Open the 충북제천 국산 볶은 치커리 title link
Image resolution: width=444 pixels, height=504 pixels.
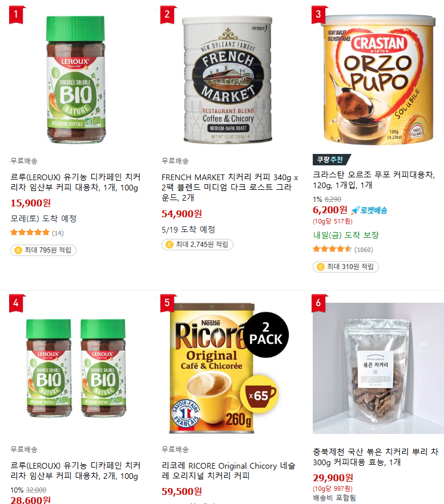(376, 457)
